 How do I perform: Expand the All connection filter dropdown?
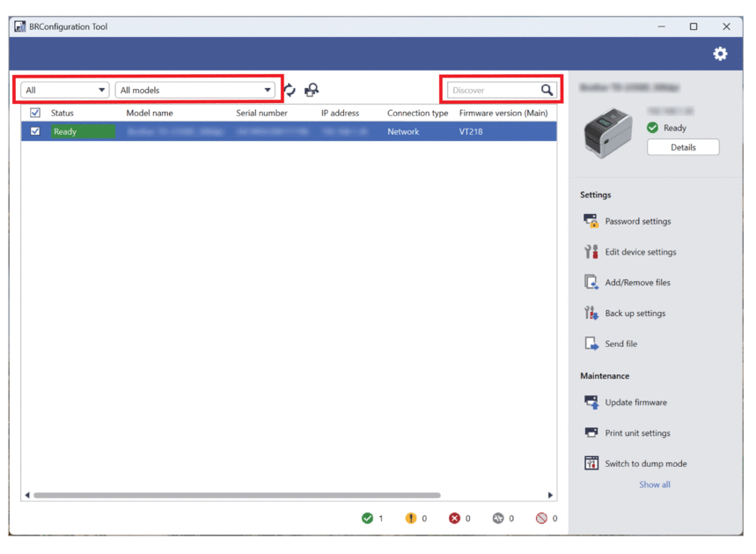[65, 90]
